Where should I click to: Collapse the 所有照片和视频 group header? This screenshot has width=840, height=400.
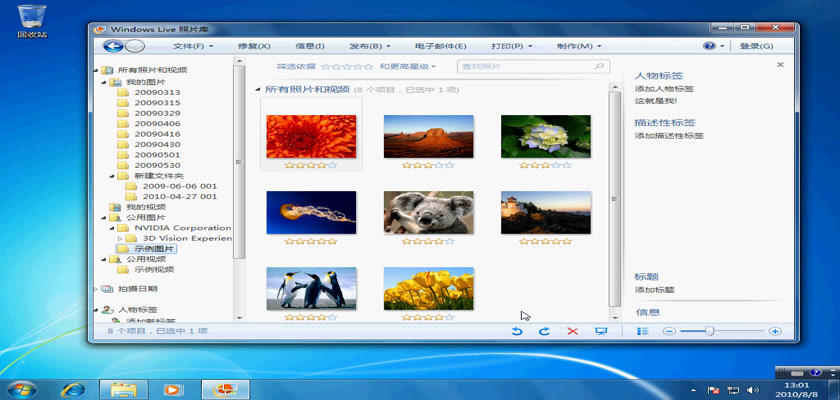pos(258,89)
